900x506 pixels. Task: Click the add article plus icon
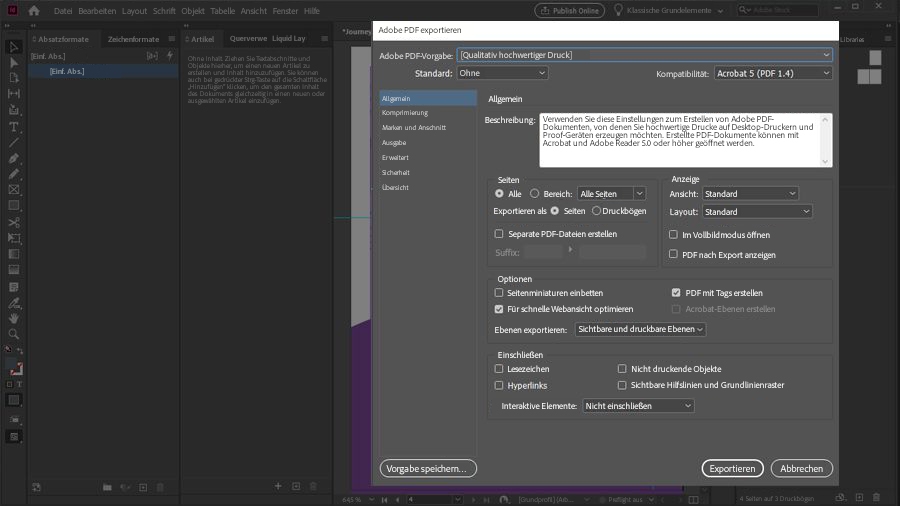pos(278,486)
